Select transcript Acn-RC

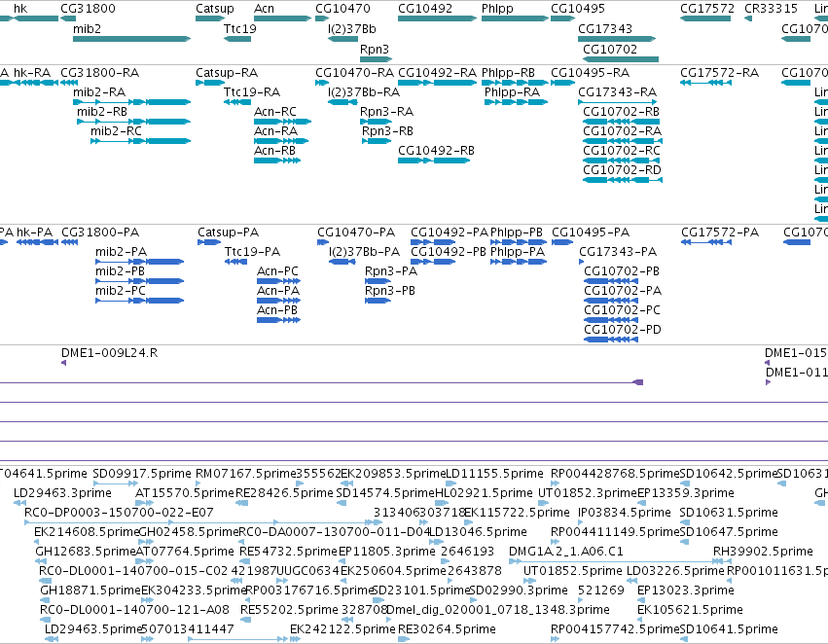pyautogui.click(x=275, y=112)
